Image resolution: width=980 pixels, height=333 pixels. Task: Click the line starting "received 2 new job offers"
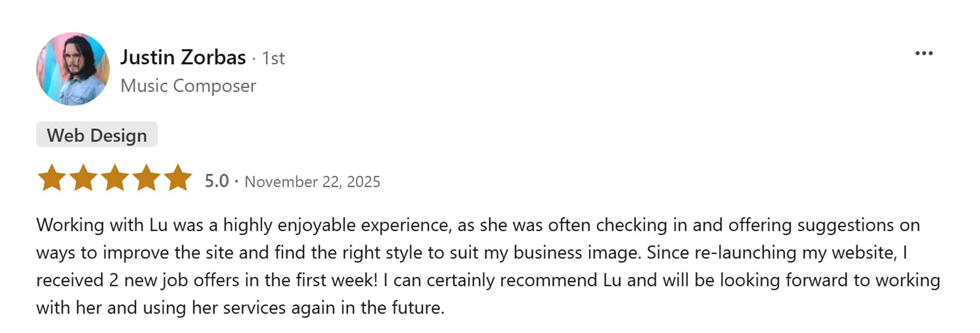488,280
